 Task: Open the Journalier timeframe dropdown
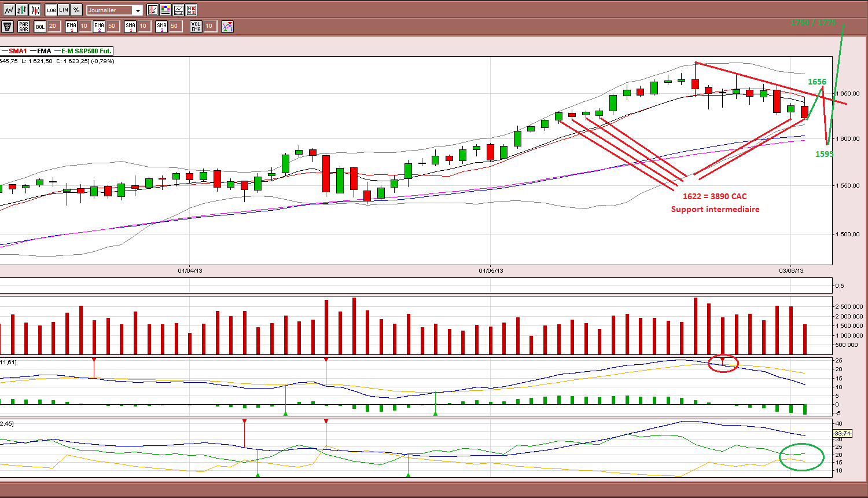click(115, 10)
